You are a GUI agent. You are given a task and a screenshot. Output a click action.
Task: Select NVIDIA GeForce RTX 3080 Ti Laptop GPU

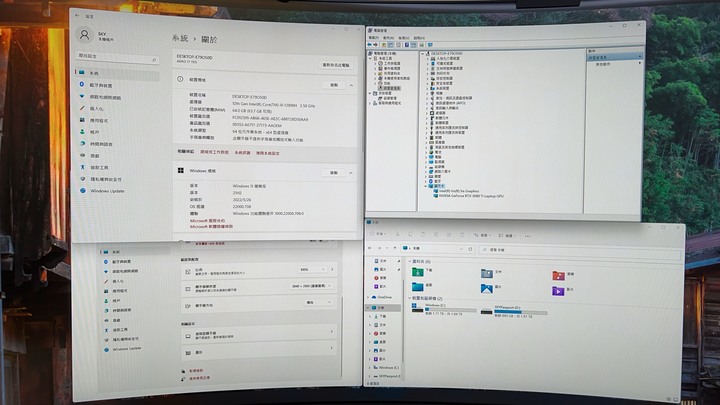(471, 196)
